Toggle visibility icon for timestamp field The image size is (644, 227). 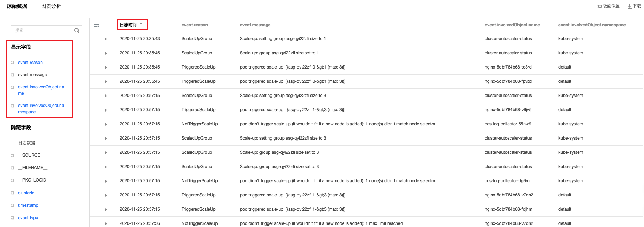[x=12, y=205]
